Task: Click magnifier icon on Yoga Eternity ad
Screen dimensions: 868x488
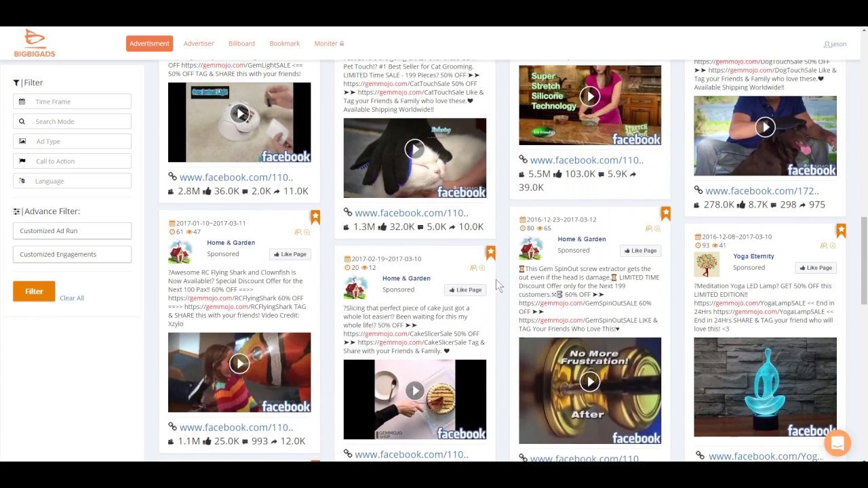Action: click(833, 245)
